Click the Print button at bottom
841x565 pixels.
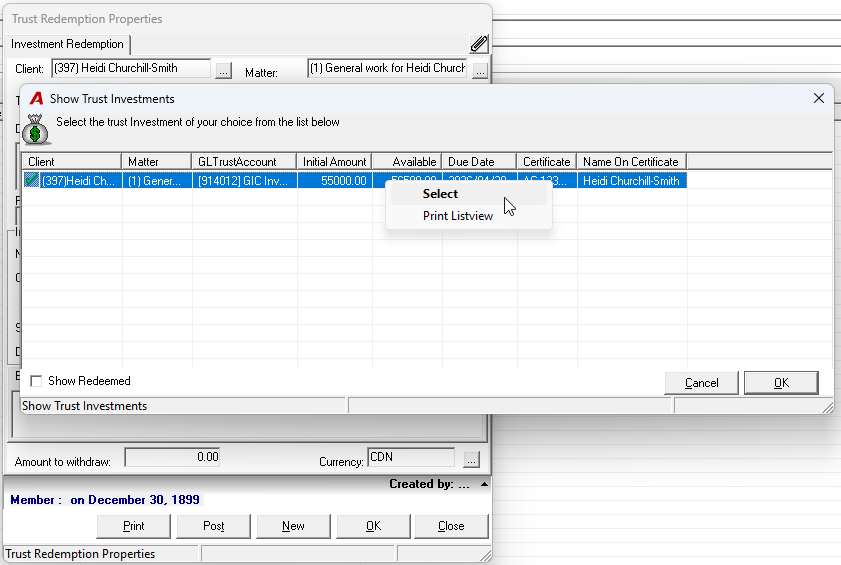click(x=134, y=526)
